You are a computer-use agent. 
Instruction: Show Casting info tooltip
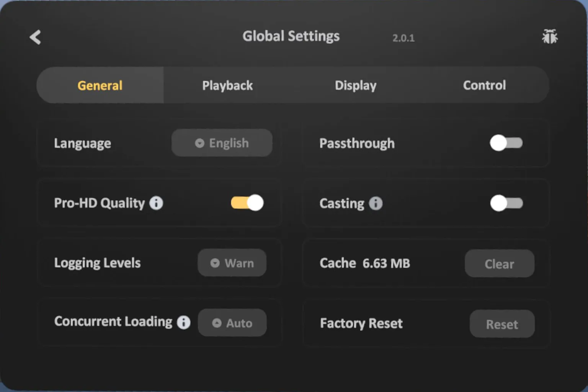pyautogui.click(x=376, y=203)
